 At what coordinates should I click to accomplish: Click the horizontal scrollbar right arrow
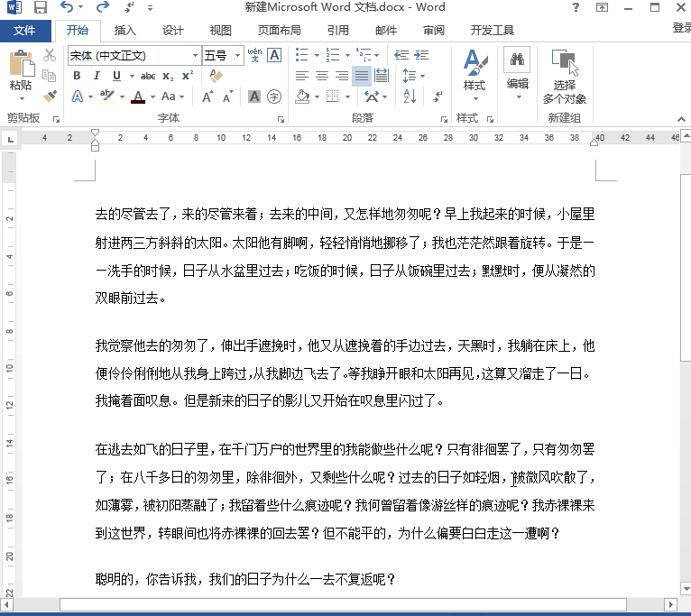[670, 604]
